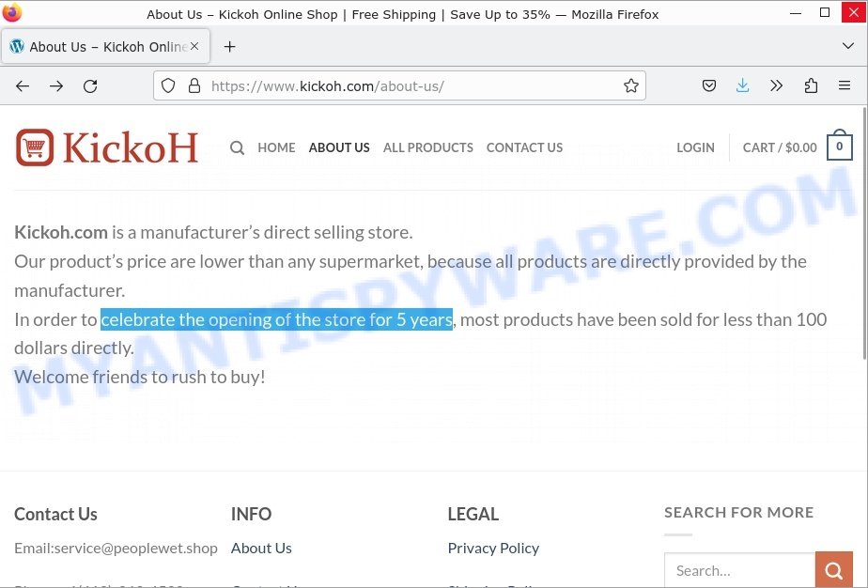
Task: View site security padlock details
Action: click(194, 85)
